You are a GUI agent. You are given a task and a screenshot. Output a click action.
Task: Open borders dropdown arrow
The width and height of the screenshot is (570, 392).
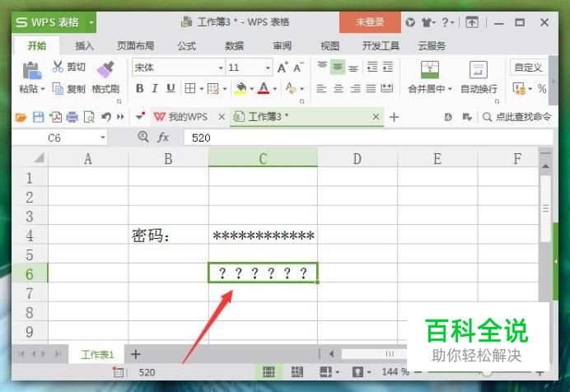click(x=201, y=89)
